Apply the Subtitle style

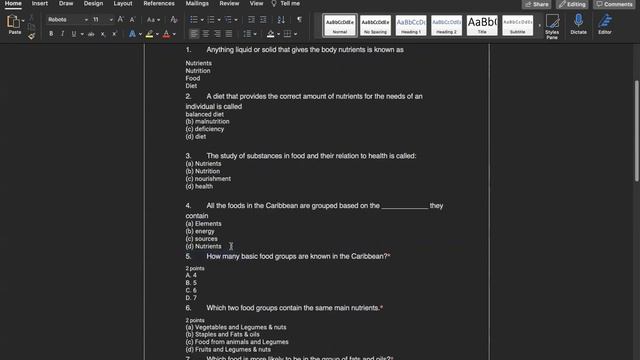click(x=518, y=25)
